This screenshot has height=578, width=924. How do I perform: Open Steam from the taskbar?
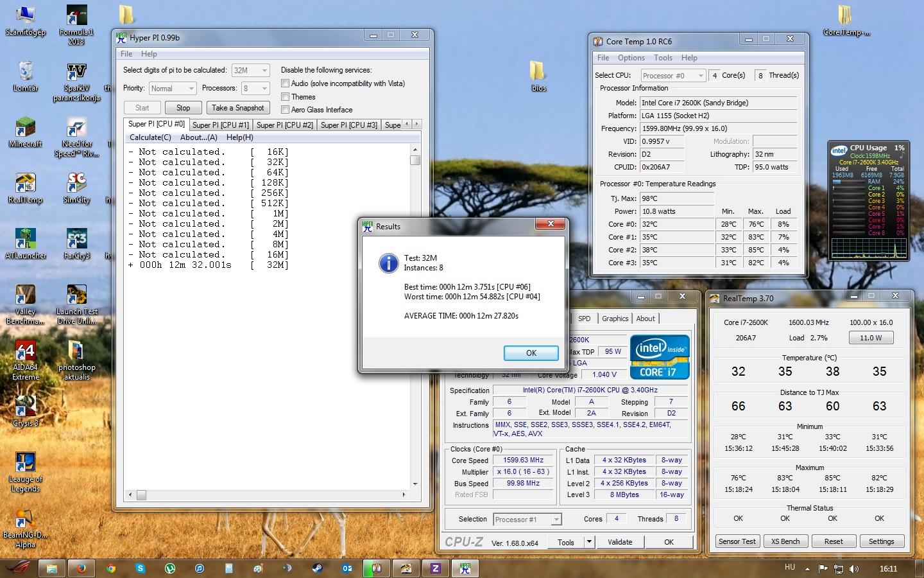[x=317, y=568]
